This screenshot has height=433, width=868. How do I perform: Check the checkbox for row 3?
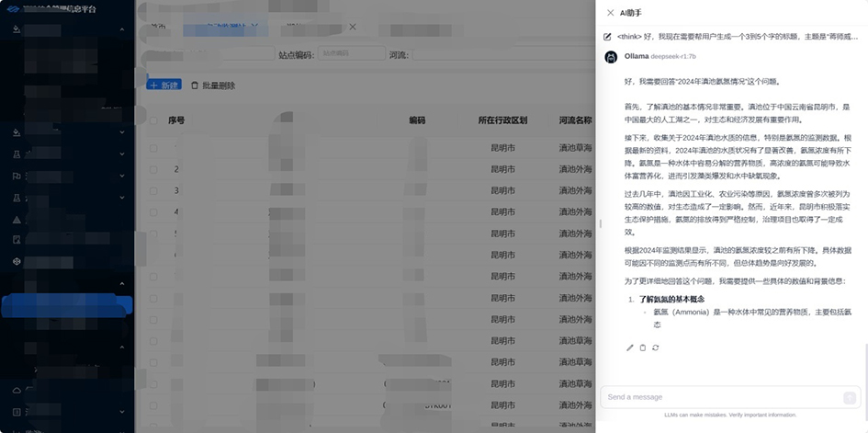[153, 191]
